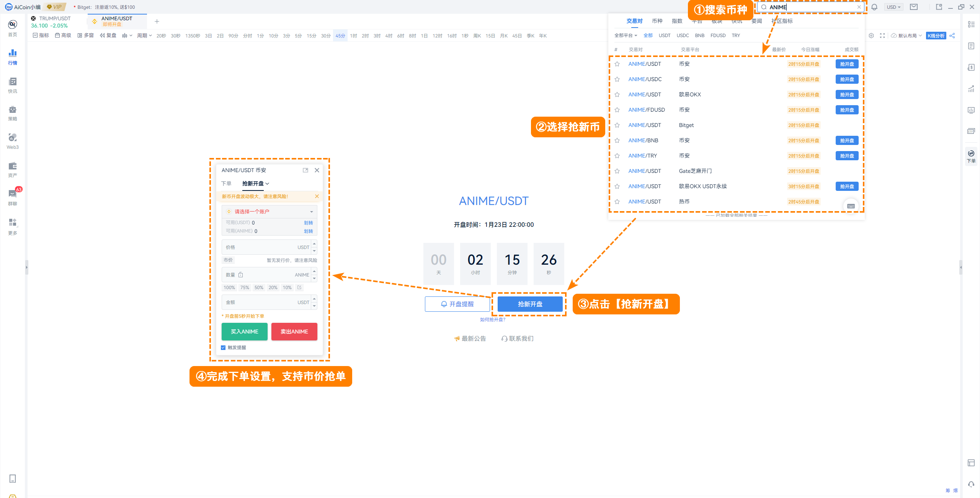Add a new chart tab with plus
The width and height of the screenshot is (980, 498).
pos(157,21)
